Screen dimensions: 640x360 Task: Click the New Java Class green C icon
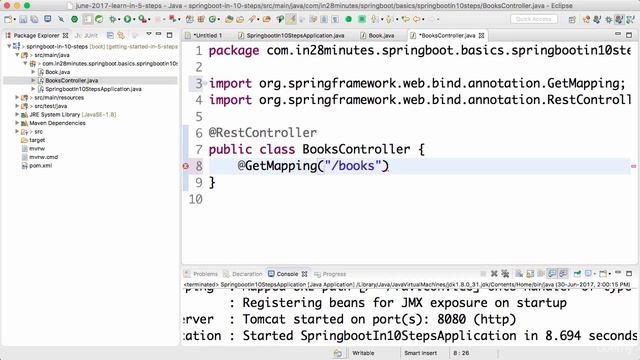pyautogui.click(x=213, y=19)
